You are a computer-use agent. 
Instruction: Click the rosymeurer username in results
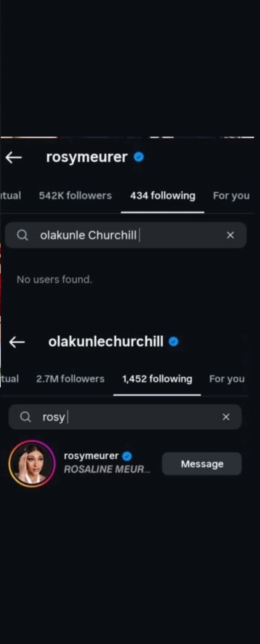91,456
